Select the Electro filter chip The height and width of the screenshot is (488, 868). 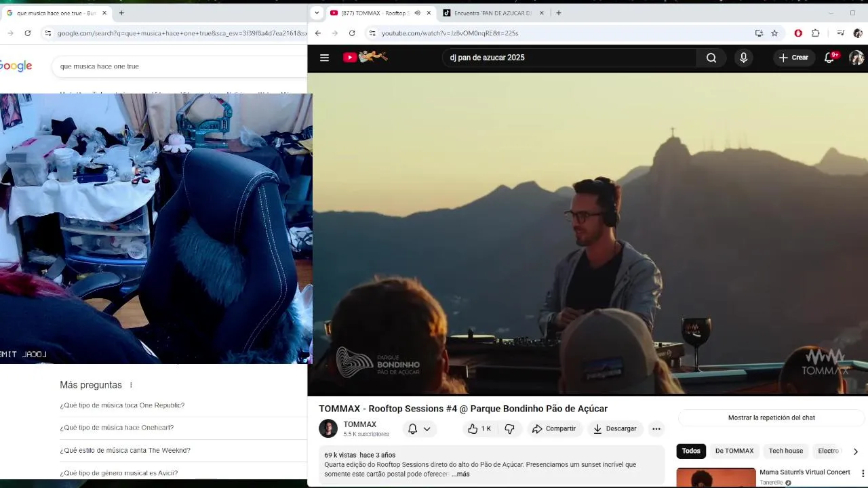tap(828, 451)
